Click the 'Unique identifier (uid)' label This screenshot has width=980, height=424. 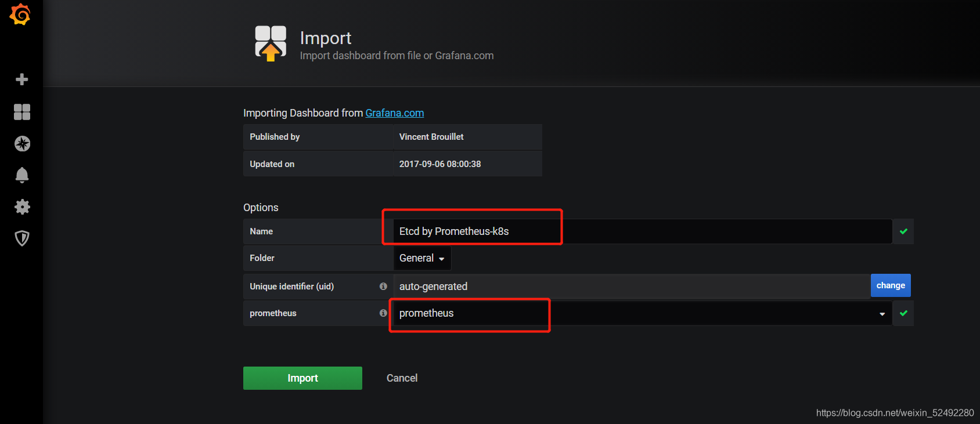tap(291, 287)
